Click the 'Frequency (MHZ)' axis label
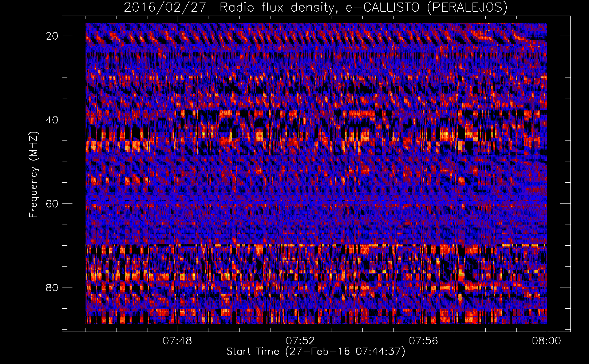 tap(33, 175)
